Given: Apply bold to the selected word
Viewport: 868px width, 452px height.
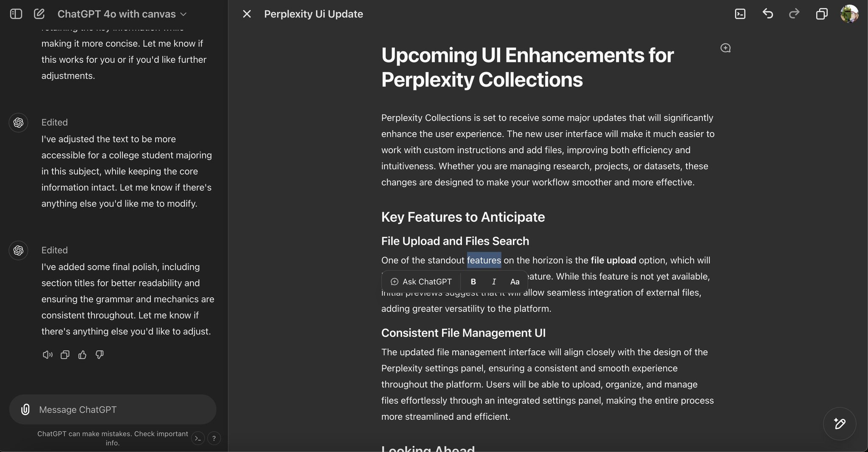Looking at the screenshot, I should click(473, 282).
